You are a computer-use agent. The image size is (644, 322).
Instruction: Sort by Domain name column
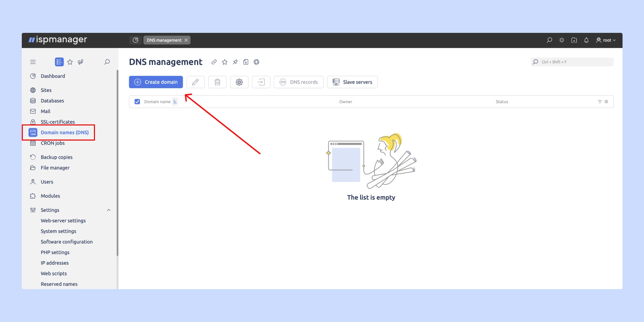pos(157,102)
